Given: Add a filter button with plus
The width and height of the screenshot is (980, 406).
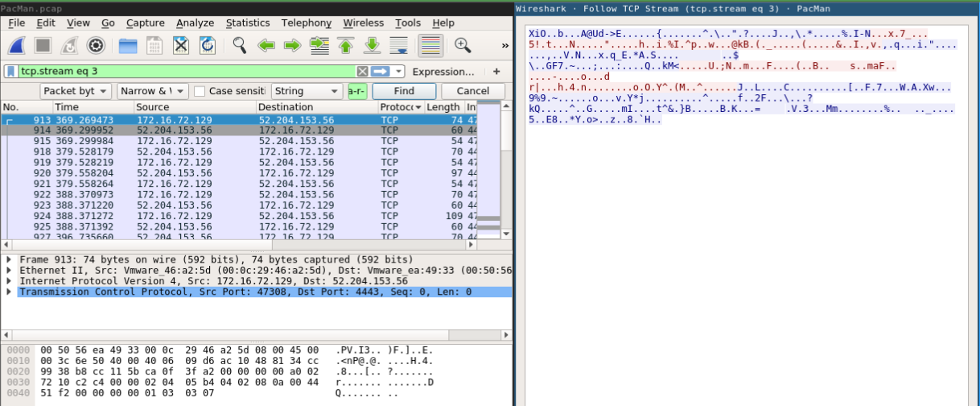Looking at the screenshot, I should coord(496,71).
